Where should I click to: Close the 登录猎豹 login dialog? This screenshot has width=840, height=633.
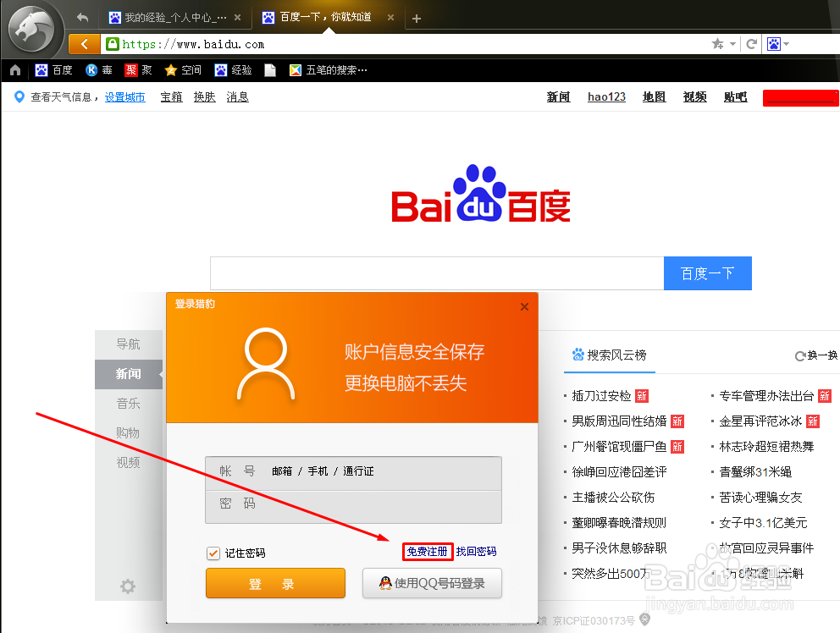[x=524, y=306]
